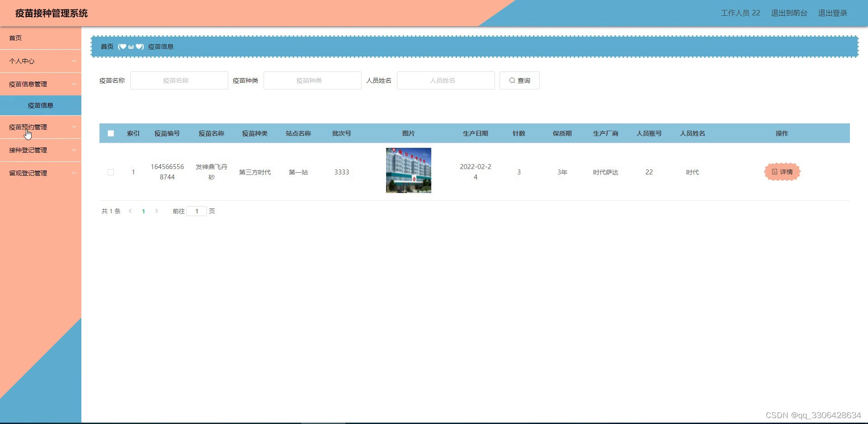The width and height of the screenshot is (868, 424).
Task: Click the 疫苗名称 column header
Action: pos(212,133)
